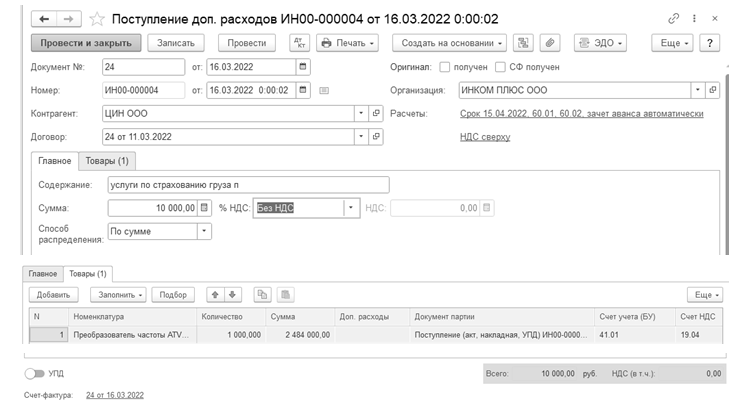Click Провести и закрыть button
Image resolution: width=743 pixels, height=409 pixels.
click(86, 43)
